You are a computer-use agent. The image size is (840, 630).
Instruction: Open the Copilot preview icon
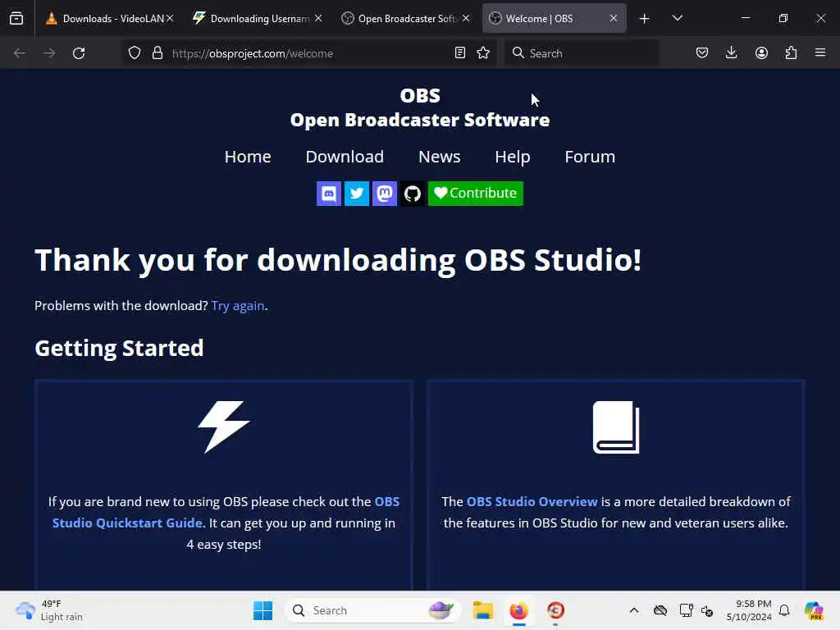click(x=814, y=610)
